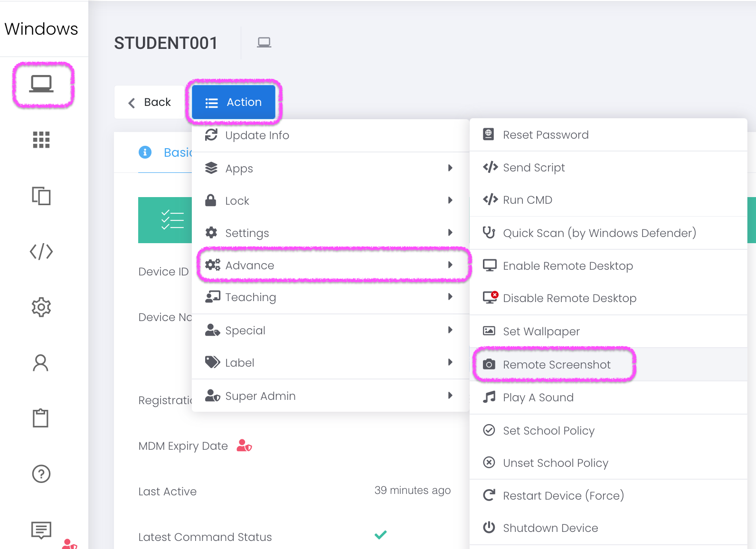Viewport: 756px width, 549px height.
Task: Choose Run CMD from submenu
Action: [x=608, y=200]
